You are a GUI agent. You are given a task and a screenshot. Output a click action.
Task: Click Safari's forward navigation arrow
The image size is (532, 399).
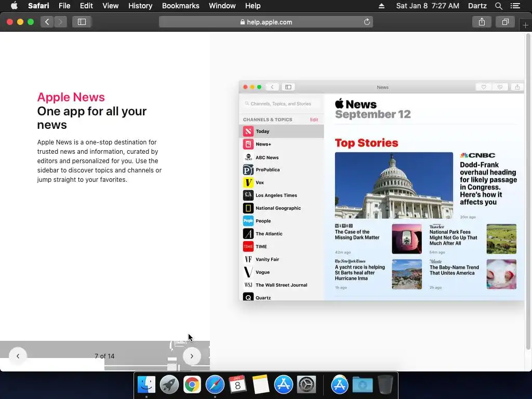click(60, 22)
